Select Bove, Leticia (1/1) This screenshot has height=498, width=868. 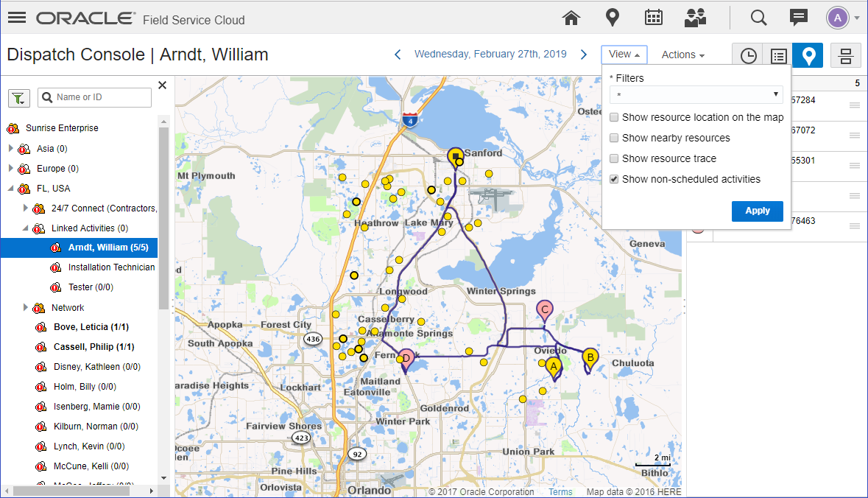coord(91,327)
